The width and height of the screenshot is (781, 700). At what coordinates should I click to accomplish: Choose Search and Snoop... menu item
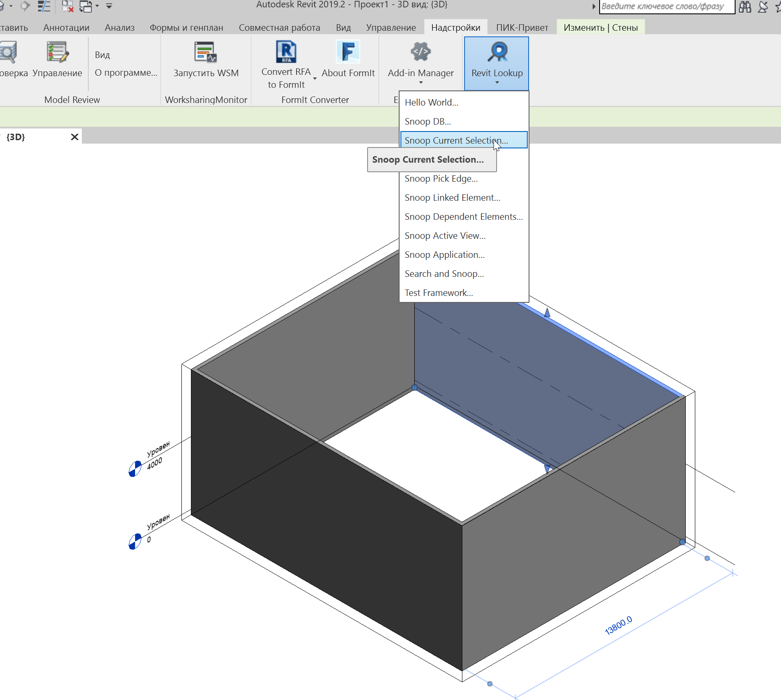pyautogui.click(x=464, y=274)
